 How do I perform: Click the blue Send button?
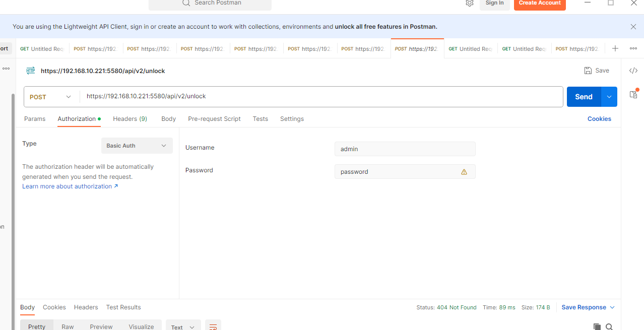[x=584, y=97]
